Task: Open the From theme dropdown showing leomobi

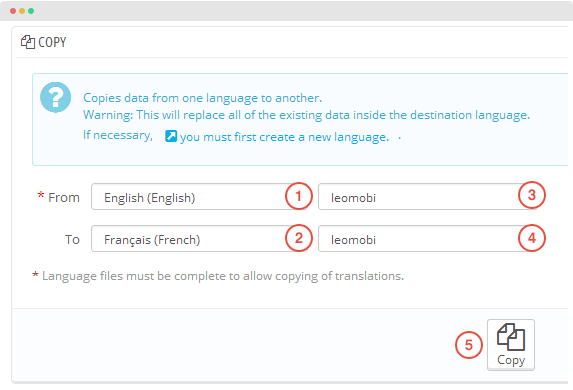Action: click(428, 197)
